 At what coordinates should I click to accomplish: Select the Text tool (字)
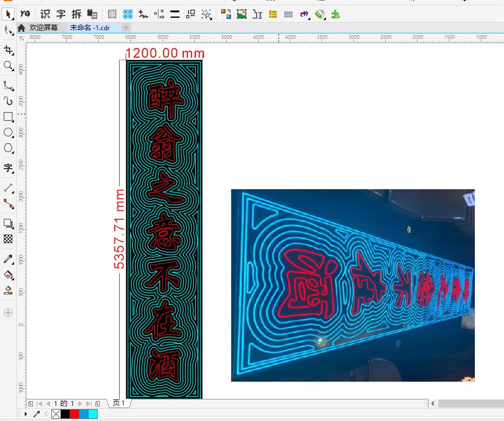8,168
